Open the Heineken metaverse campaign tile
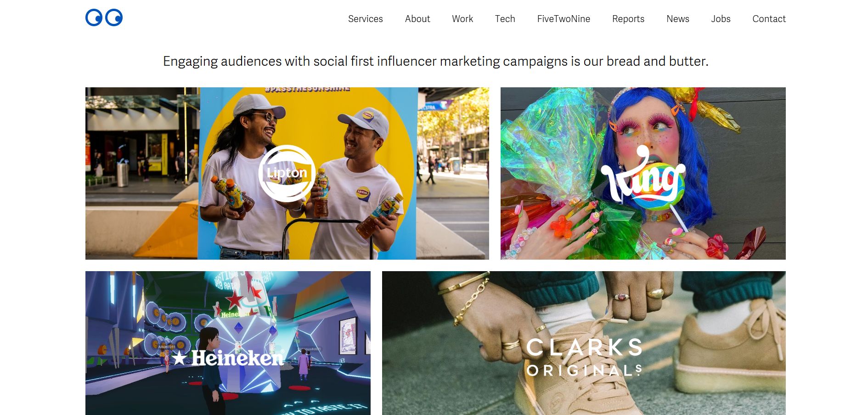Image resolution: width=868 pixels, height=415 pixels. click(x=228, y=343)
